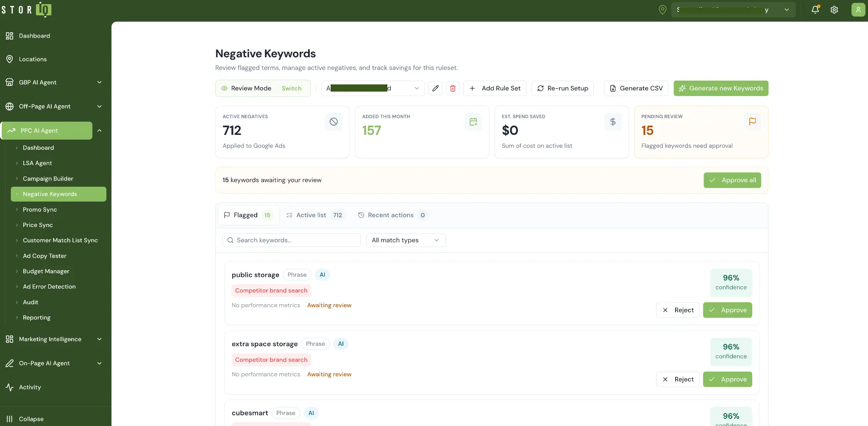This screenshot has width=868, height=426.
Task: Click the Pending Review flag icon
Action: coord(752,122)
